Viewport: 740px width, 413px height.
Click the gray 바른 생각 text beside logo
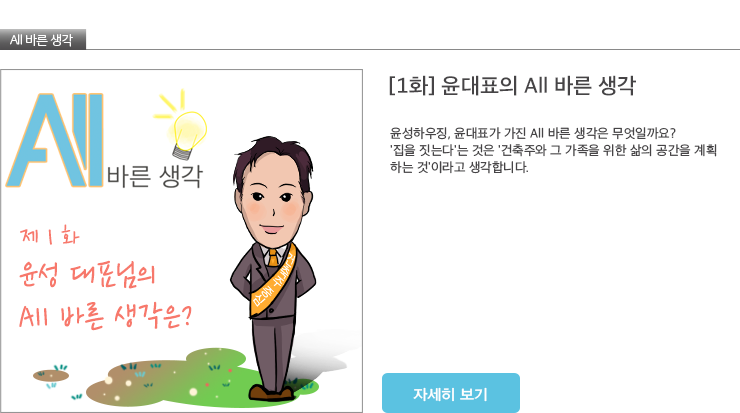[x=155, y=176]
